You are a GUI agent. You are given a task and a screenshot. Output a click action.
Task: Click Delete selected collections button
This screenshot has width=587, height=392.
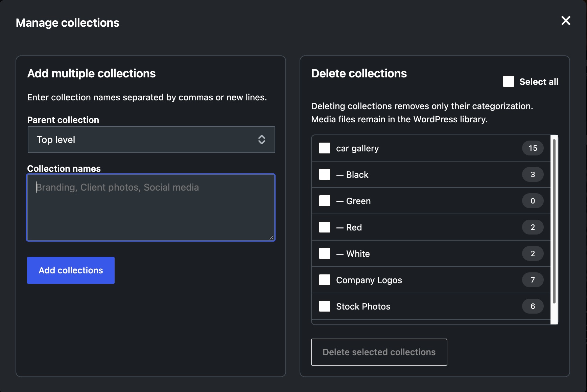click(379, 352)
